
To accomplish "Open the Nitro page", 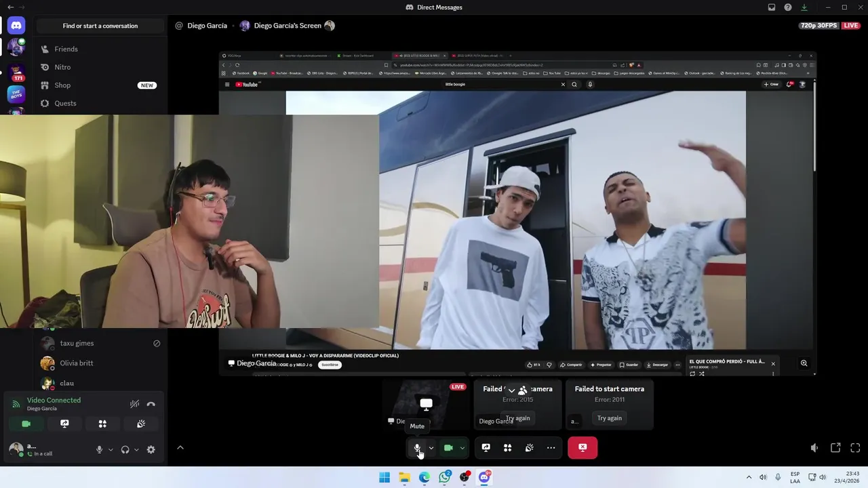I will click(x=100, y=67).
